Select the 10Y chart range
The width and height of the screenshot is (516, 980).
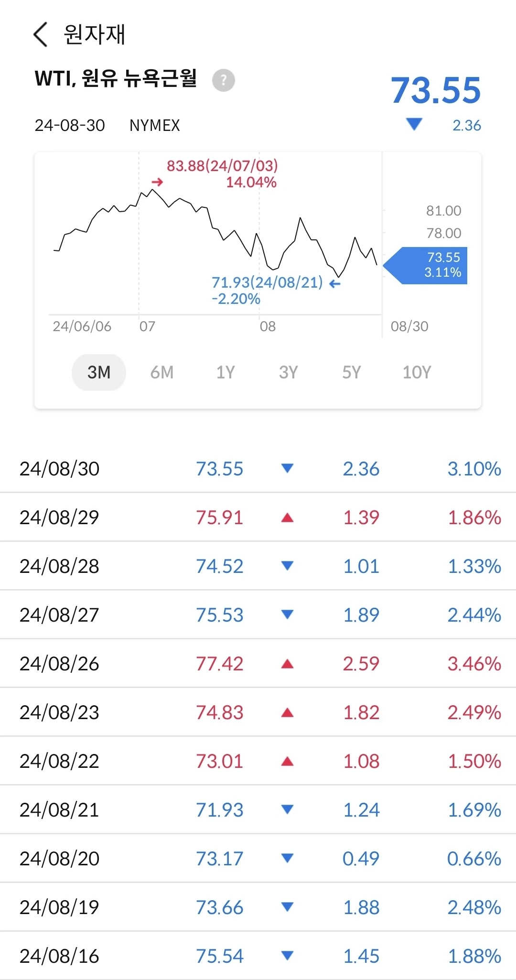tap(417, 372)
